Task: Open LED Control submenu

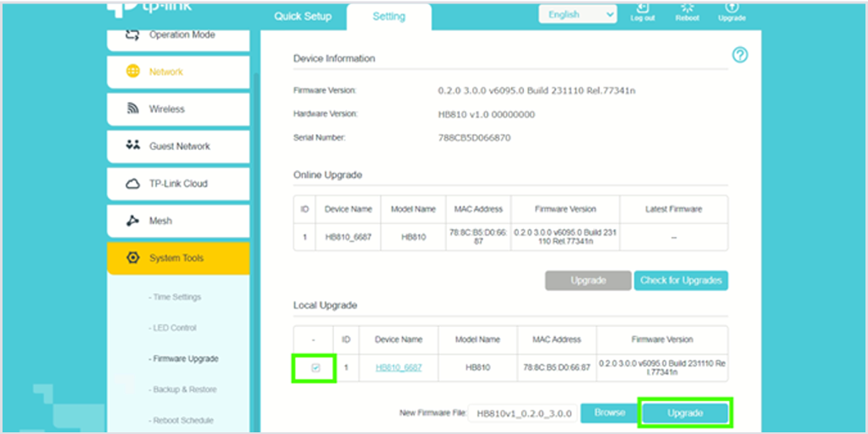Action: click(172, 328)
